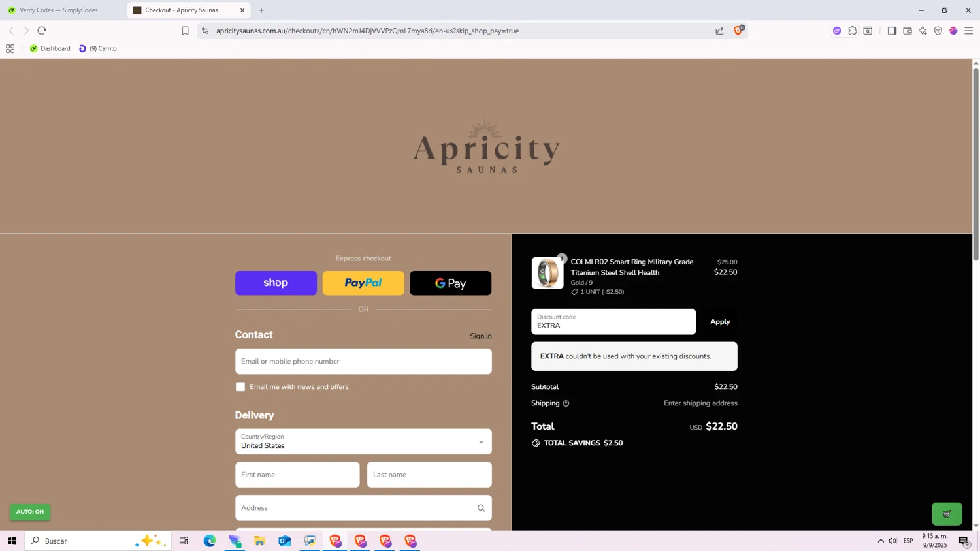980x551 pixels.
Task: Open a new browser tab
Action: click(x=261, y=10)
